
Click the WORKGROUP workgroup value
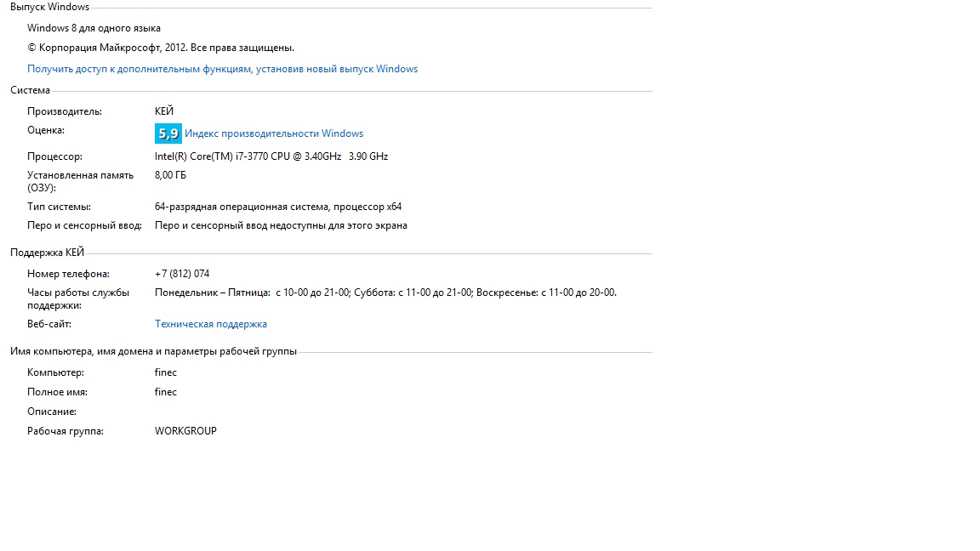pyautogui.click(x=185, y=431)
